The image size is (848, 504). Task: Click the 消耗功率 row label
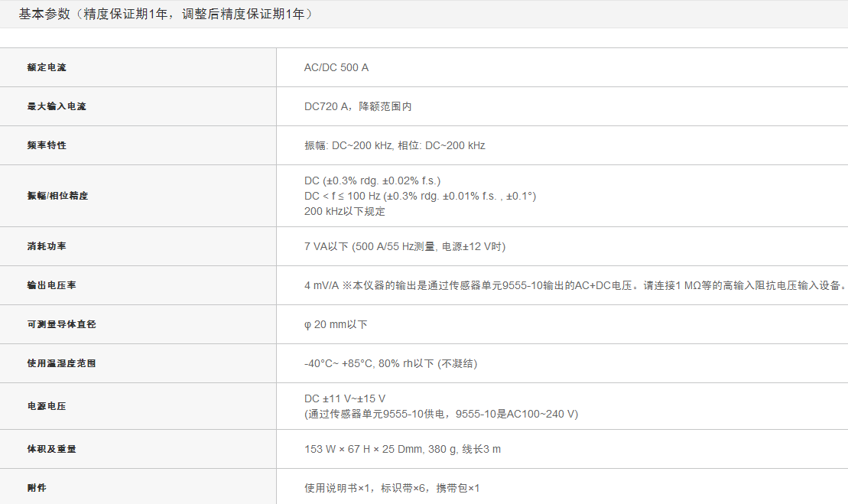(47, 246)
